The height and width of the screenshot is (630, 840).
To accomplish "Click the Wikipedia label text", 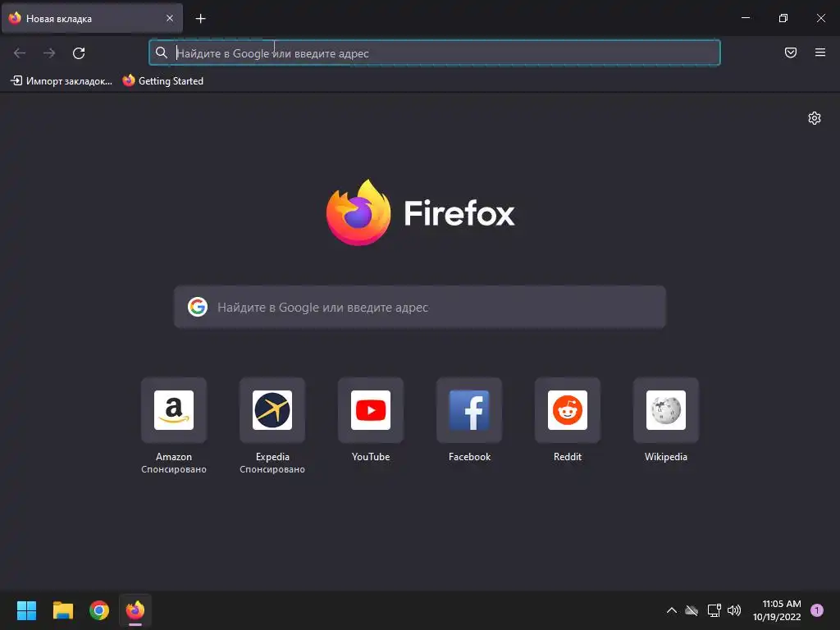I will (666, 457).
